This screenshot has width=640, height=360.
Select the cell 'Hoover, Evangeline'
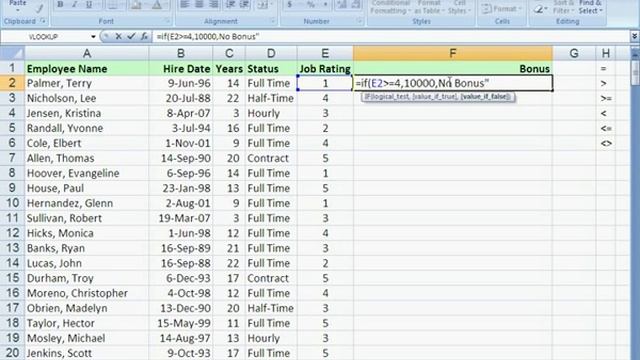87,173
